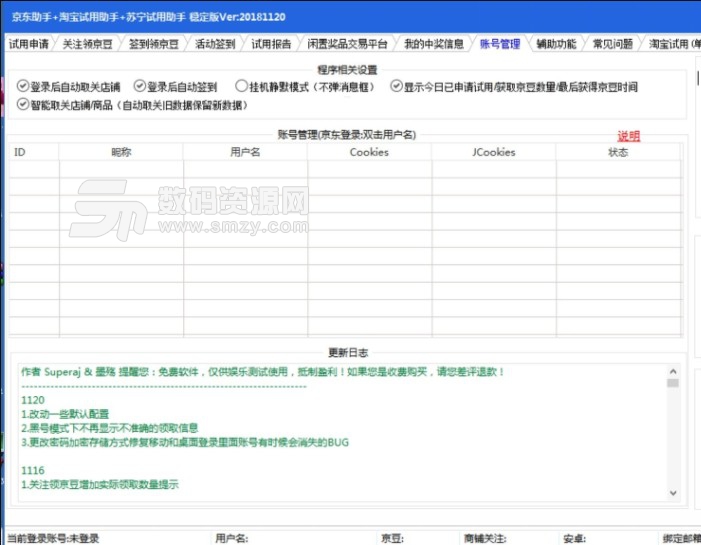Image resolution: width=701 pixels, height=545 pixels.
Task: Toggle 显示今日已申请试用 option
Action: coord(514,86)
